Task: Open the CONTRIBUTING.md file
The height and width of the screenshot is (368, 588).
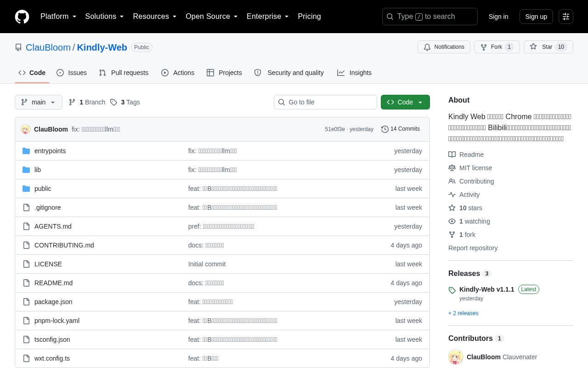Action: [64, 245]
